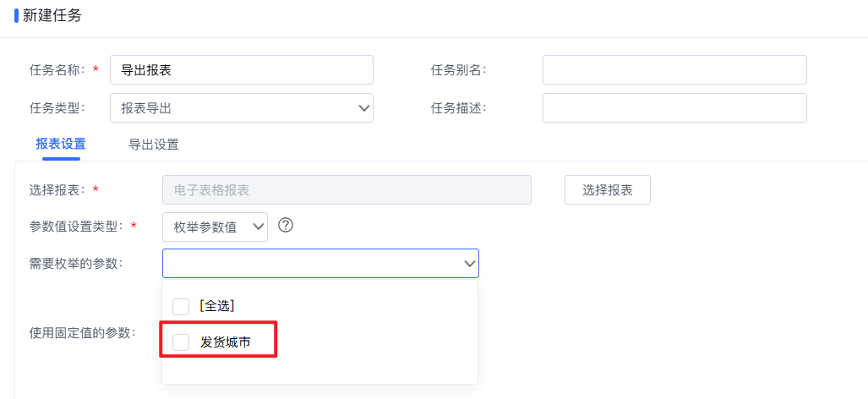Tick the [全选] checkbox
The height and width of the screenshot is (399, 868).
tap(181, 306)
